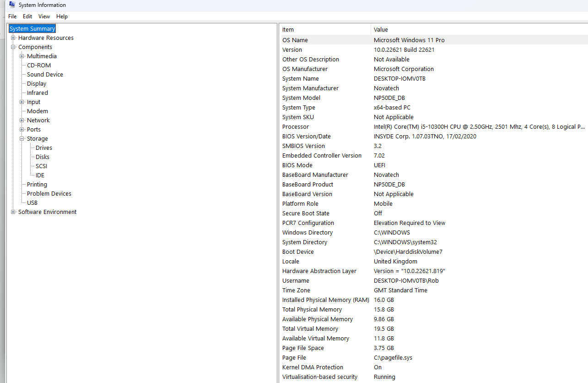
Task: Select the Infrared tree item
Action: click(x=38, y=93)
